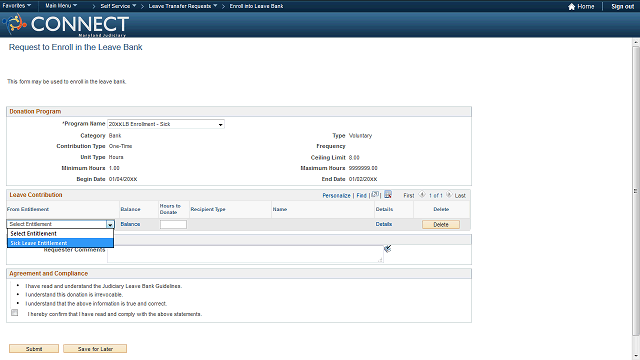Screen dimensions: 640x360
Task: Click the First label in grid navigation
Action: coord(409,196)
